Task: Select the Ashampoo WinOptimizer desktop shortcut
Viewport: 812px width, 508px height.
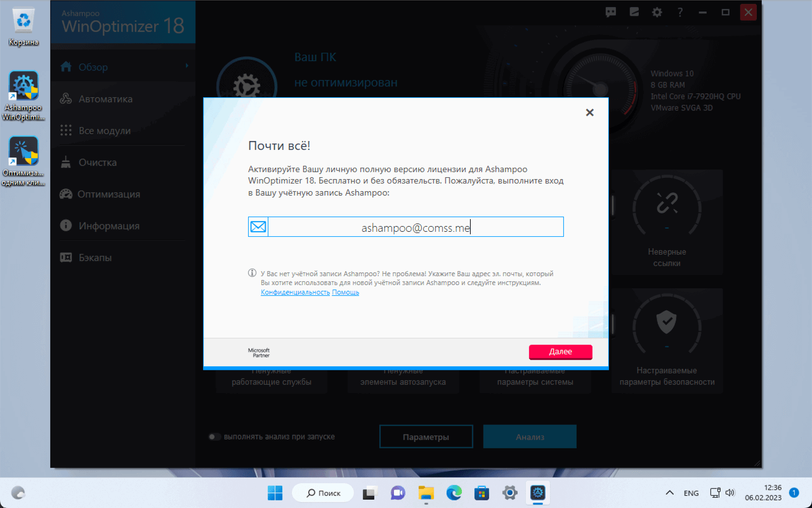Action: click(23, 96)
